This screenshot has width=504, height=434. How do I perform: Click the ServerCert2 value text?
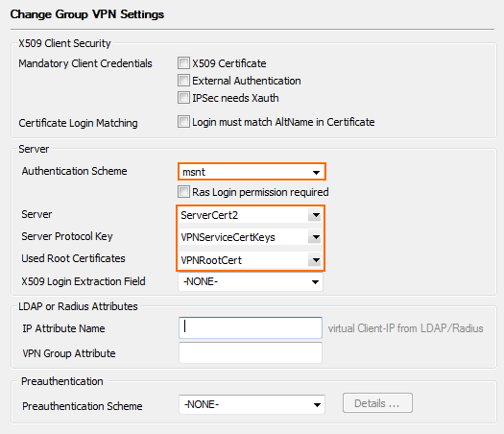click(209, 215)
